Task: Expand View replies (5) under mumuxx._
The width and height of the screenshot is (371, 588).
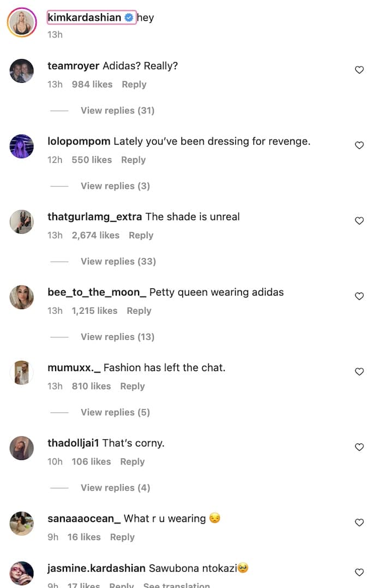Action: [x=115, y=412]
